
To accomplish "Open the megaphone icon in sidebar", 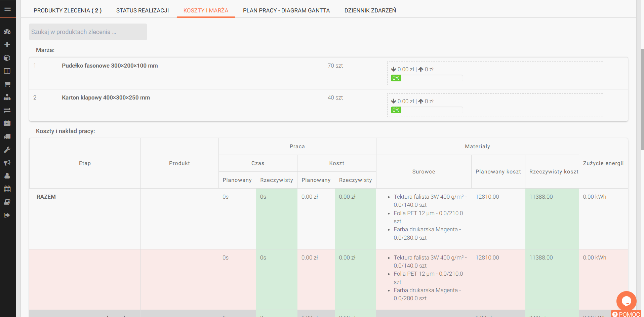I will (x=7, y=163).
